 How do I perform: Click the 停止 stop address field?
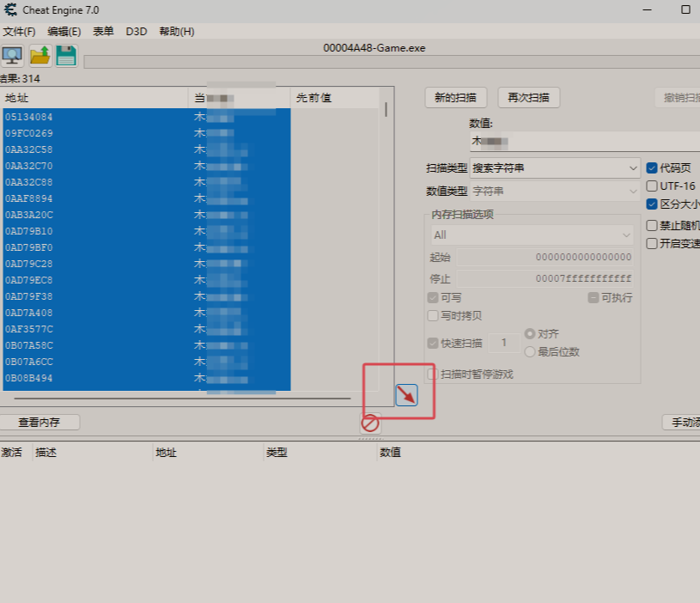coord(545,279)
